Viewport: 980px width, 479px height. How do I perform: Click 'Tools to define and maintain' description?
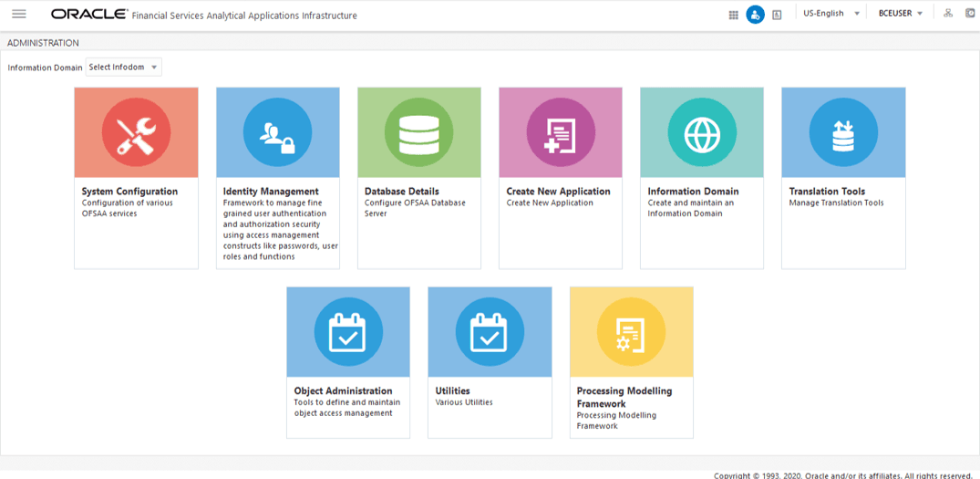[x=347, y=408]
